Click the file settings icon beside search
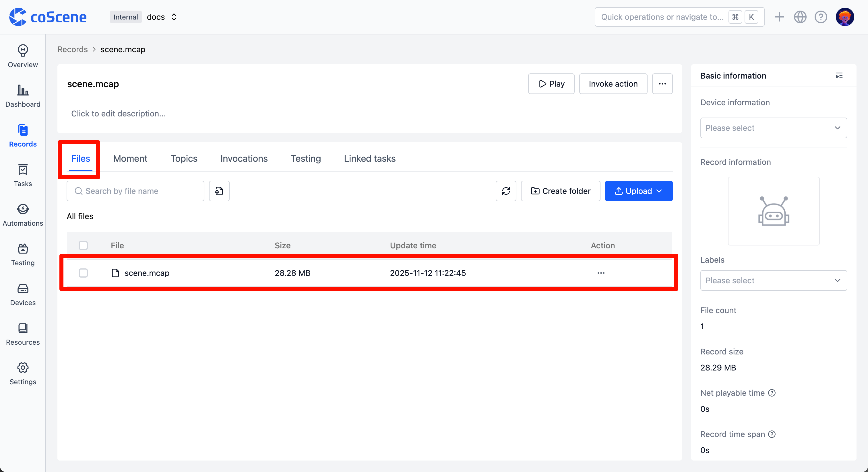Screen dimensions: 868x472 pyautogui.click(x=219, y=191)
